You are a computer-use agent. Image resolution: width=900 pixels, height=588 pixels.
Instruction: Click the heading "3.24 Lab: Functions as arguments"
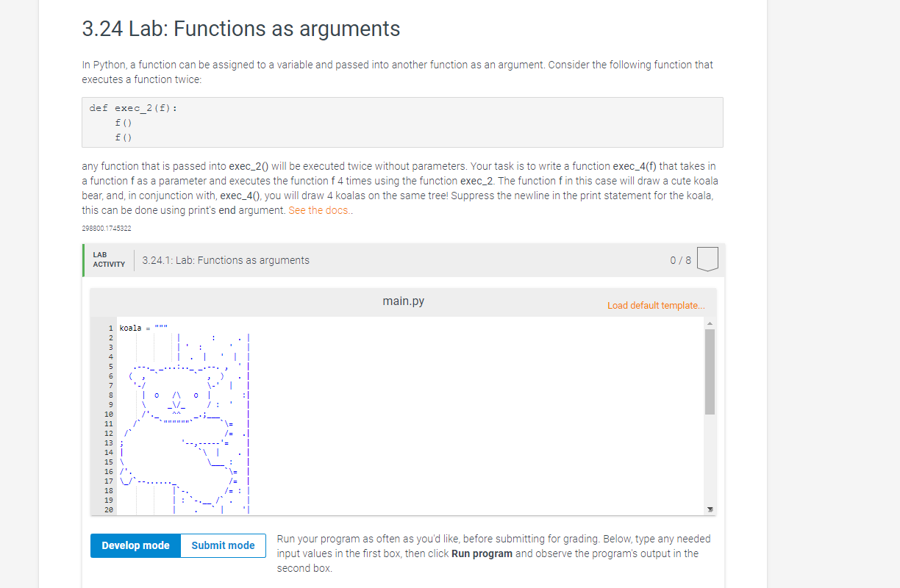tap(240, 29)
